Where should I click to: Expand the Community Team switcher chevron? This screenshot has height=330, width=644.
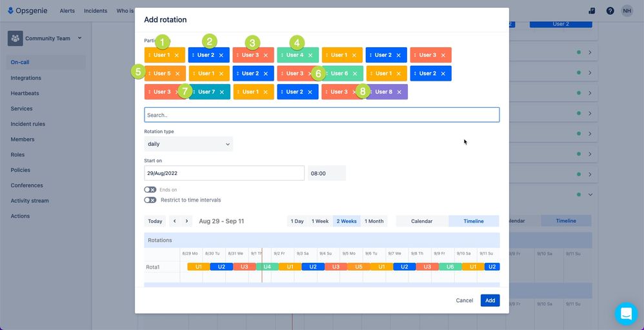79,38
